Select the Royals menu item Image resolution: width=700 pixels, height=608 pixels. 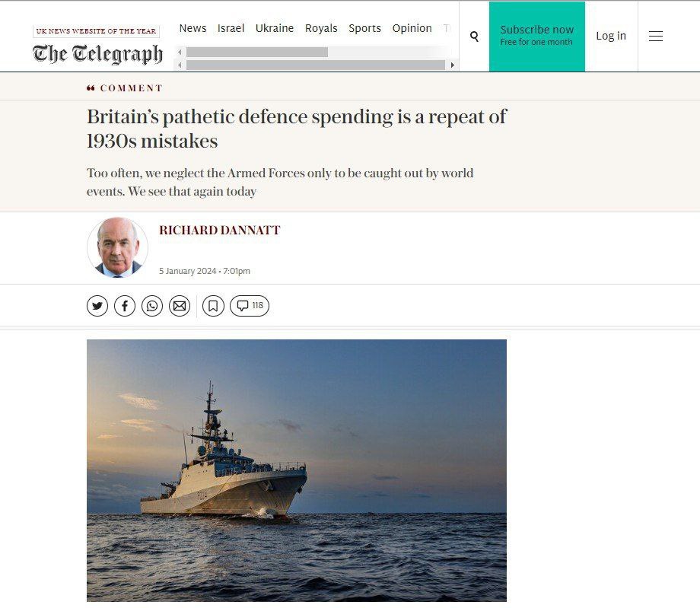coord(321,28)
